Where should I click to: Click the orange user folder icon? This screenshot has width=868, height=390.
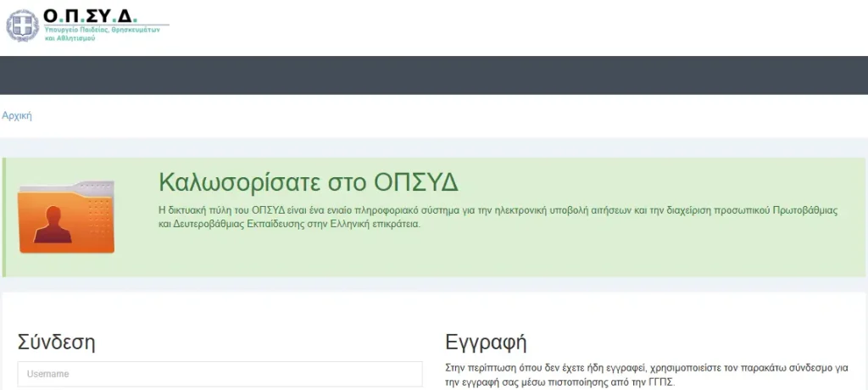point(66,217)
